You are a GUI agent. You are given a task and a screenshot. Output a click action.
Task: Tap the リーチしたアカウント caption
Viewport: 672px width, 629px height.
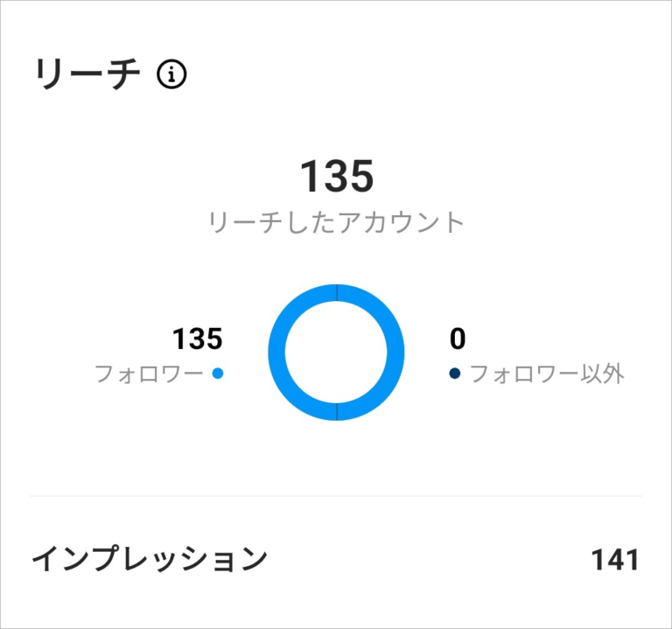coord(337,222)
